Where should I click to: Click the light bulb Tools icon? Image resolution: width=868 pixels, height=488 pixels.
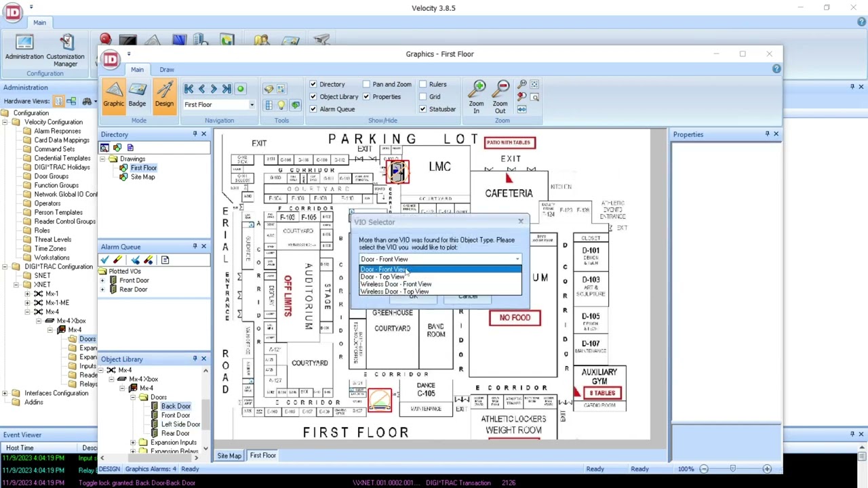pos(281,105)
